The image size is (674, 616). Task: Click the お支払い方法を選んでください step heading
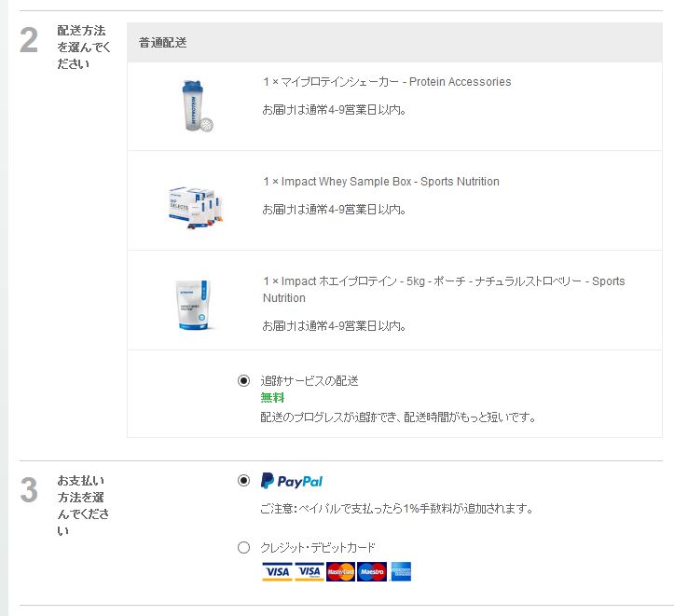(83, 505)
